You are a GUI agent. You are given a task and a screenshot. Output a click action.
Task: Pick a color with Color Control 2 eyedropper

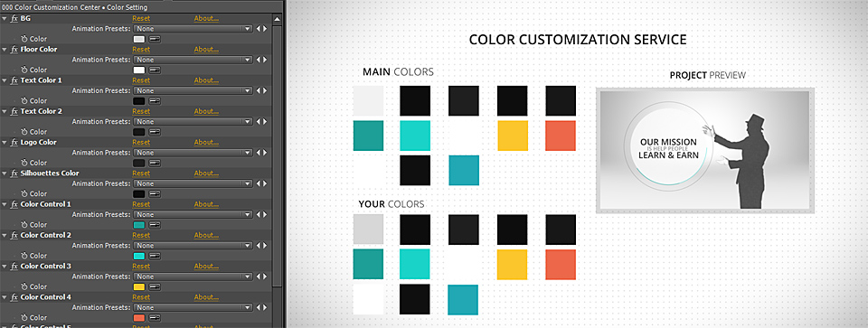[x=155, y=256]
